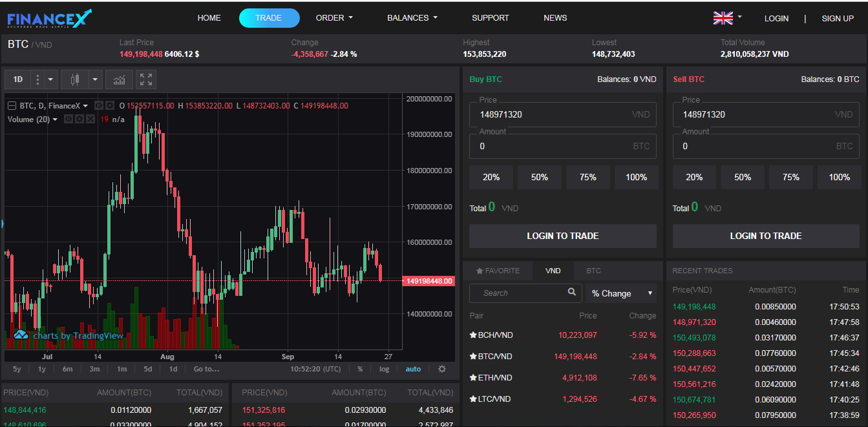Select 50% in the Buy BTC panel
The image size is (868, 427).
[540, 177]
